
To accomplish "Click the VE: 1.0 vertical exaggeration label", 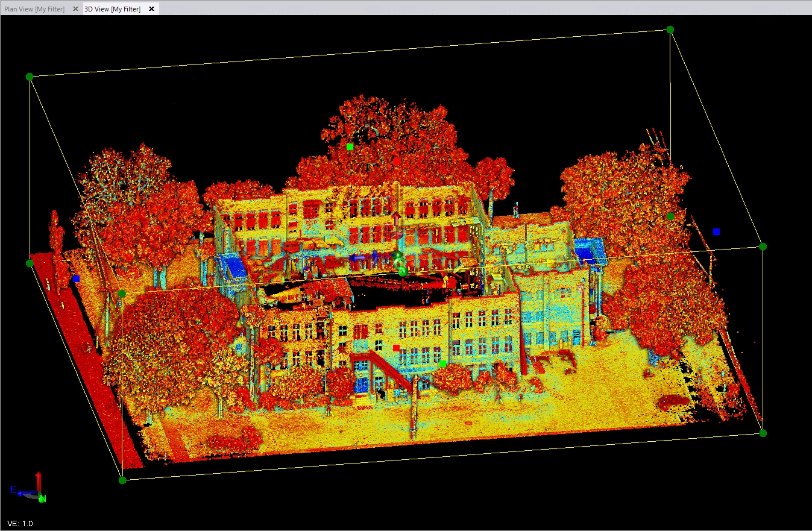I will 20,523.
